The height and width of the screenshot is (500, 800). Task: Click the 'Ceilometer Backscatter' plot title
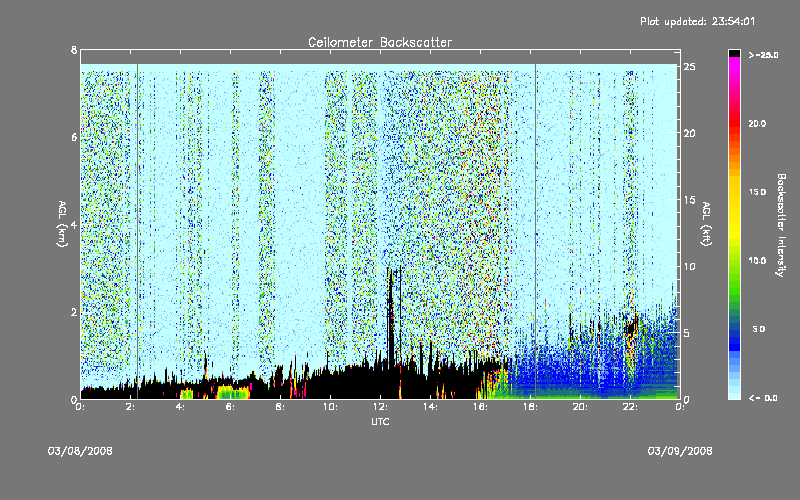tap(380, 42)
